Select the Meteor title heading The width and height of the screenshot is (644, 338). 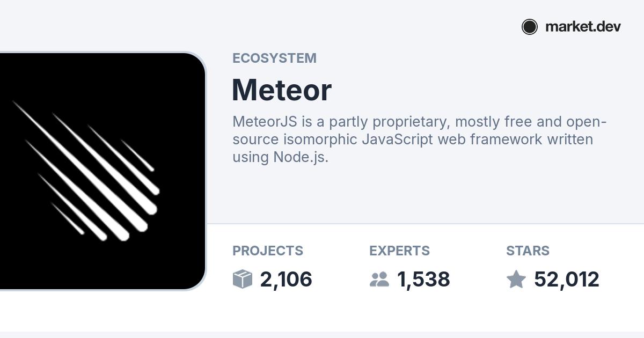[x=282, y=90]
